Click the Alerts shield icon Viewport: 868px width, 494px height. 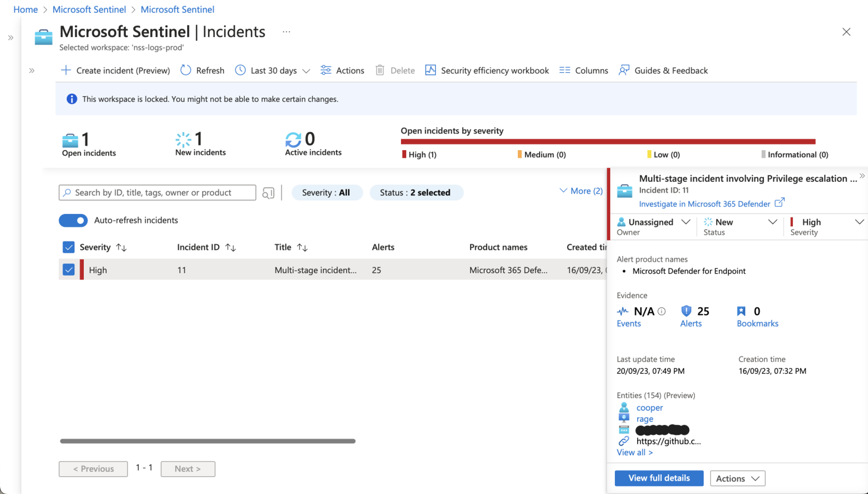[x=686, y=311]
